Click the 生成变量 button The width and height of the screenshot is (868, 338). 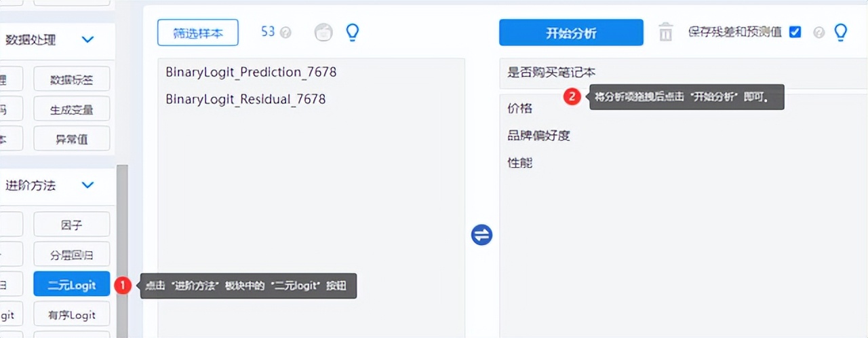tap(72, 109)
